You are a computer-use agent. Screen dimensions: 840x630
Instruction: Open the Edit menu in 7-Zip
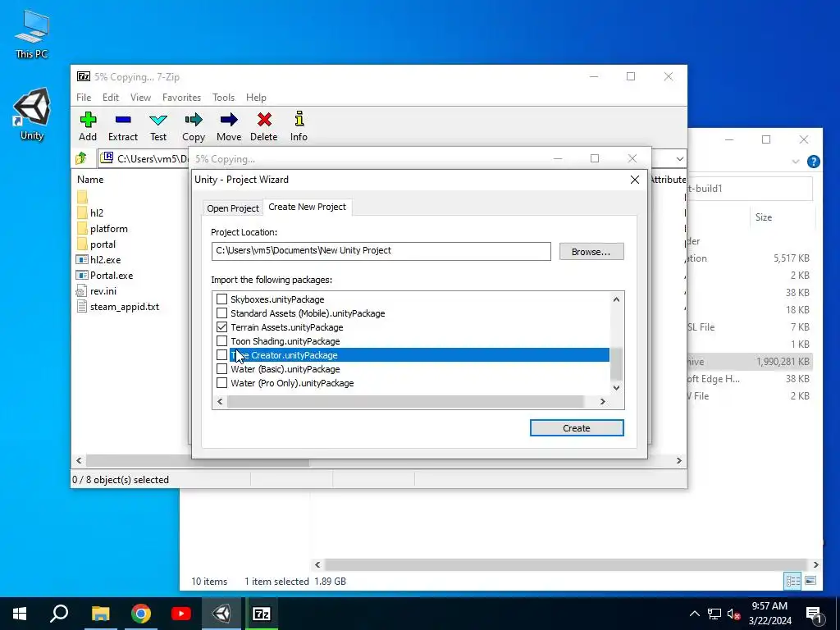111,98
